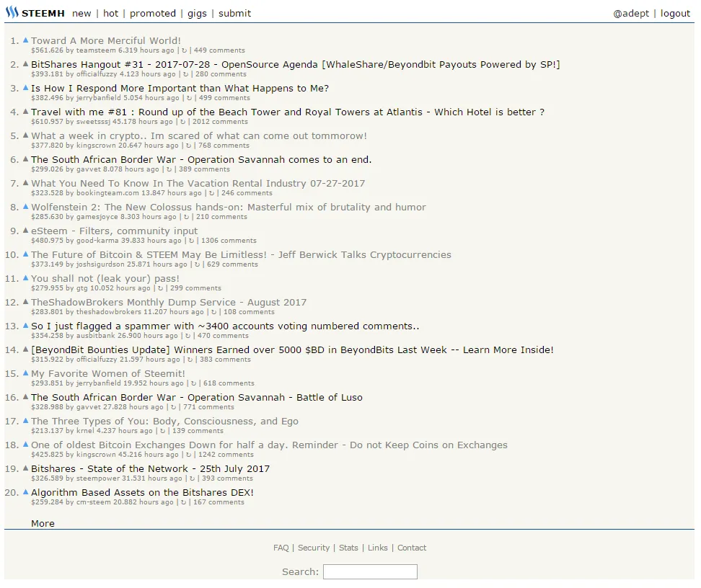
Task: Open author theshadowbrokers' profile
Action: point(109,312)
